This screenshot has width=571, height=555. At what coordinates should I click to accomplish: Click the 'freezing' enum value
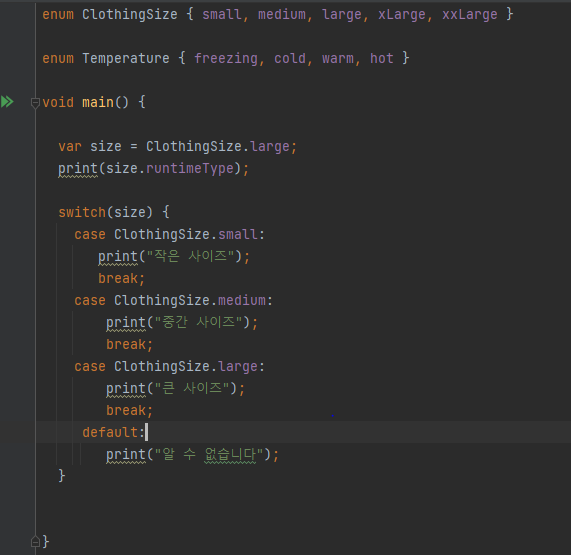226,58
